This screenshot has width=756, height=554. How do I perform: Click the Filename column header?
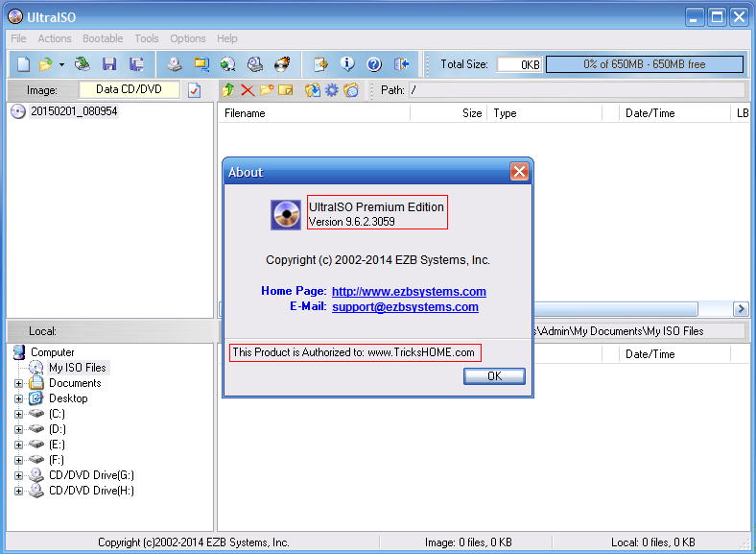point(314,113)
